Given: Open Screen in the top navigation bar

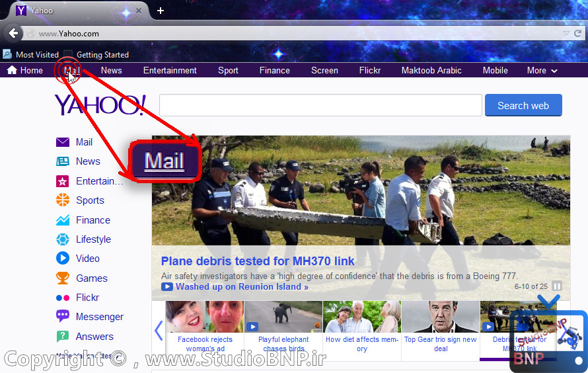Looking at the screenshot, I should point(324,70).
